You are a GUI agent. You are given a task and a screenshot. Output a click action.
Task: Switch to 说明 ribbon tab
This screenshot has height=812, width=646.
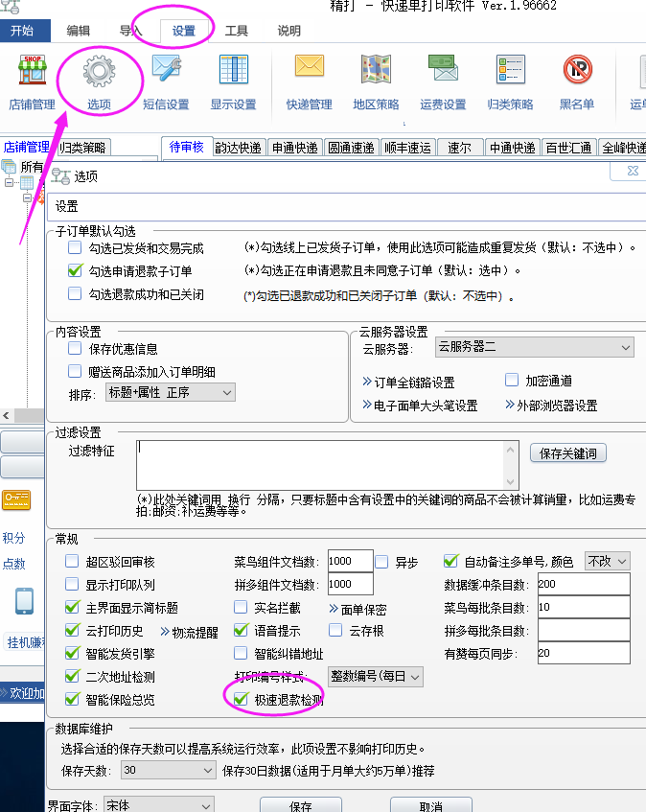pos(288,31)
